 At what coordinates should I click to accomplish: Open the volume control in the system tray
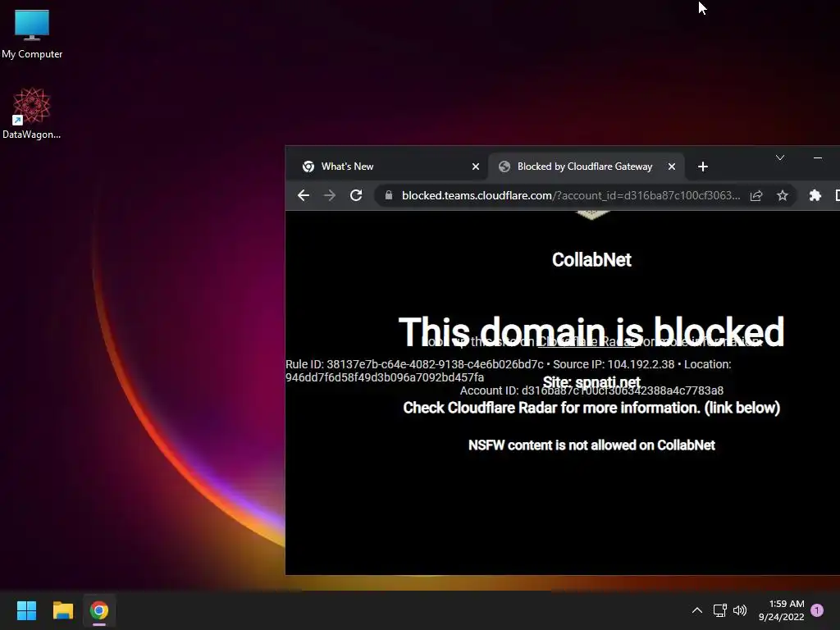[740, 610]
